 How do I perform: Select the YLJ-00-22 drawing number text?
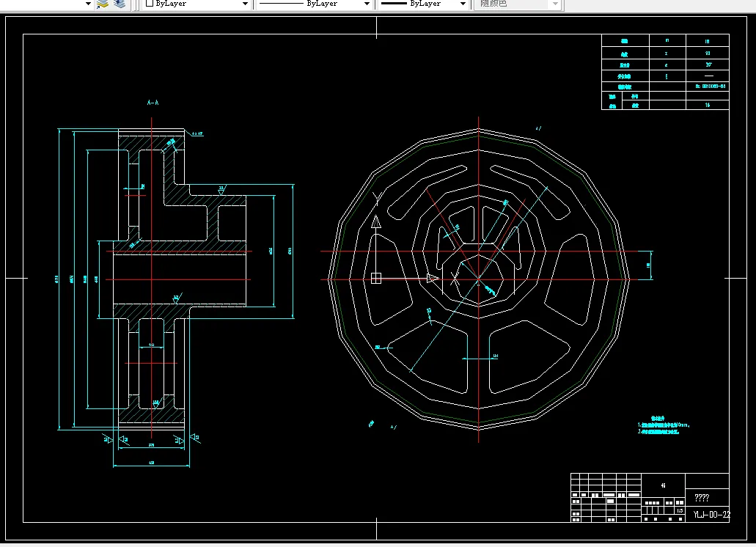pyautogui.click(x=712, y=515)
